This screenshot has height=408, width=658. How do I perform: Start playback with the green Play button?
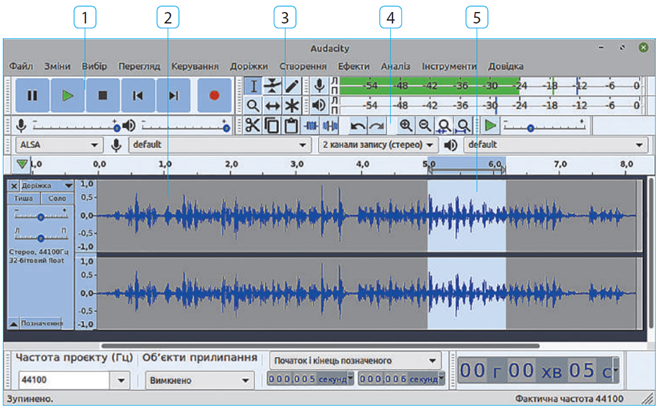coord(67,95)
